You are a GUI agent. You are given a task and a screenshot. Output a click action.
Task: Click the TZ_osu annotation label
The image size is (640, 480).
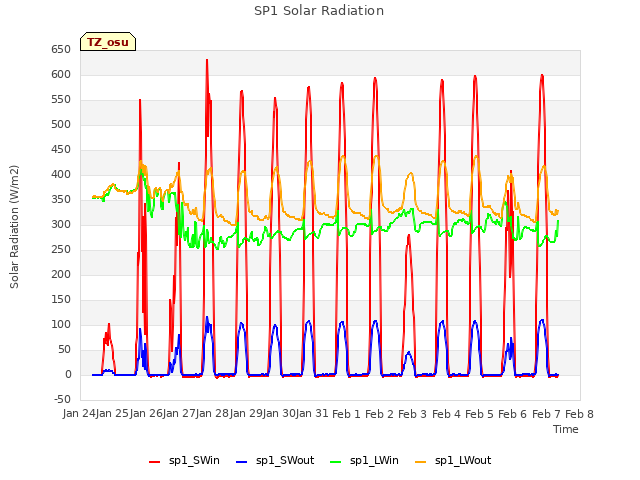(108, 42)
